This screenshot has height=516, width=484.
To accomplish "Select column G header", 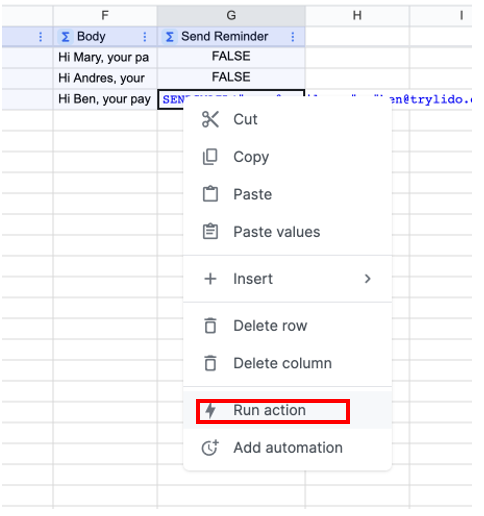I will (x=231, y=15).
